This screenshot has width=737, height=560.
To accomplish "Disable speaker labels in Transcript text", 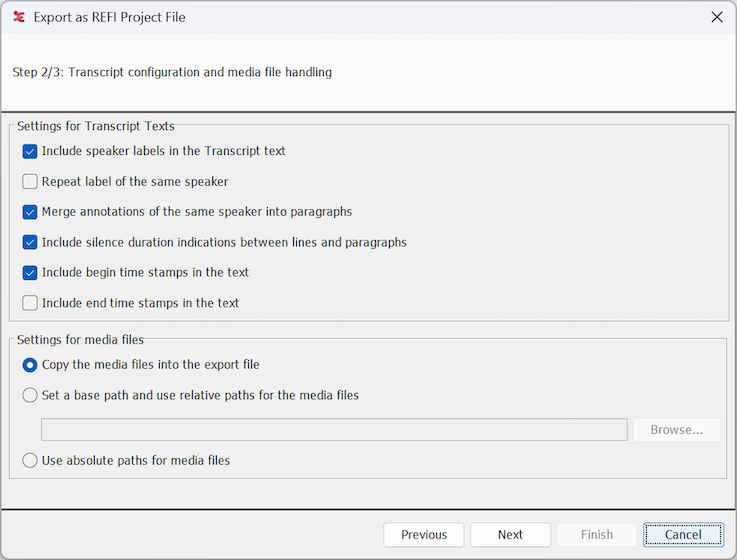I will coord(30,151).
